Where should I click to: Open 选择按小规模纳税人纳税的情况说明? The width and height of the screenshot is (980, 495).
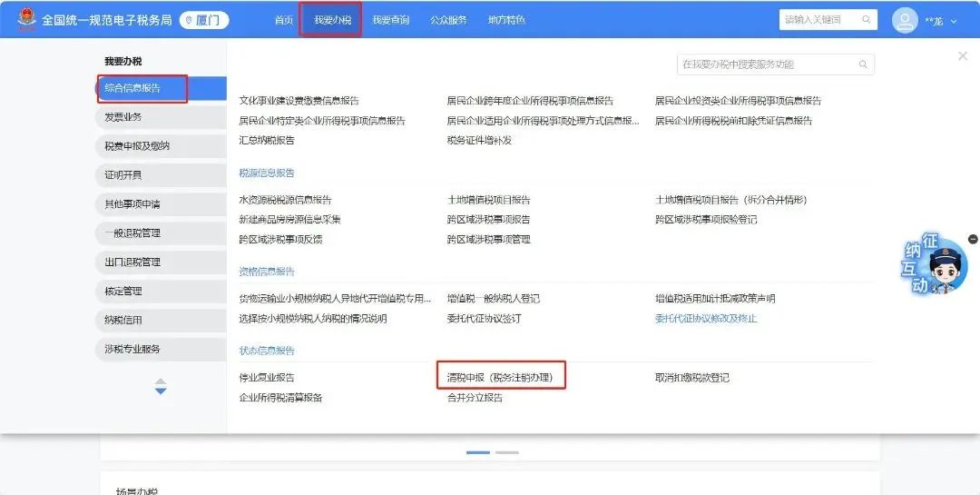click(312, 319)
